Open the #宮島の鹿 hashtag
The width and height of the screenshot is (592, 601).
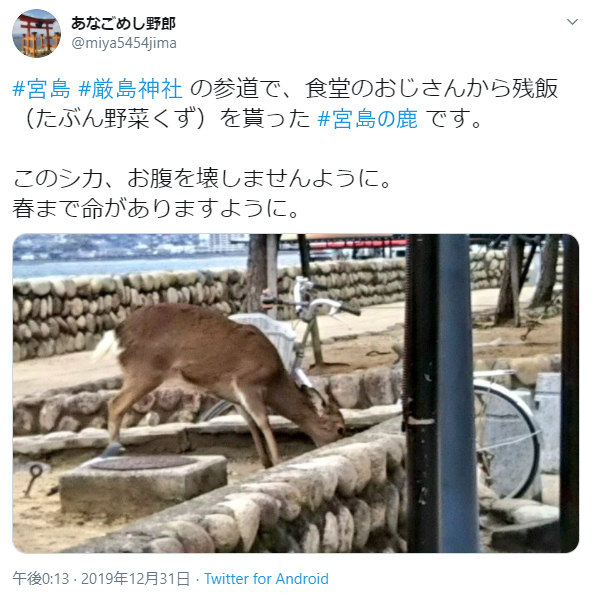click(367, 118)
